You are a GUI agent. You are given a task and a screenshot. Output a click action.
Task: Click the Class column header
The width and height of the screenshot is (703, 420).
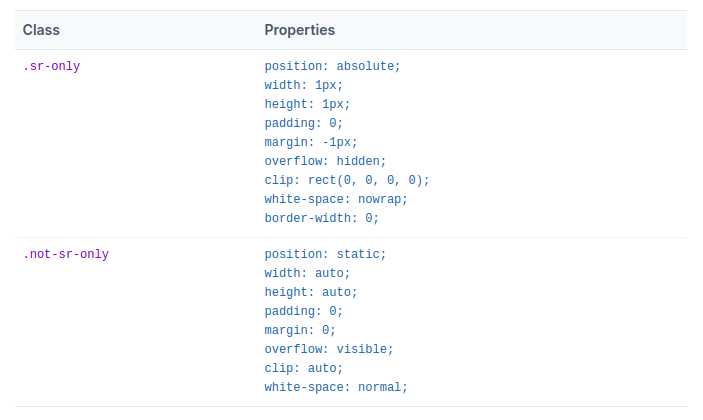pos(41,30)
